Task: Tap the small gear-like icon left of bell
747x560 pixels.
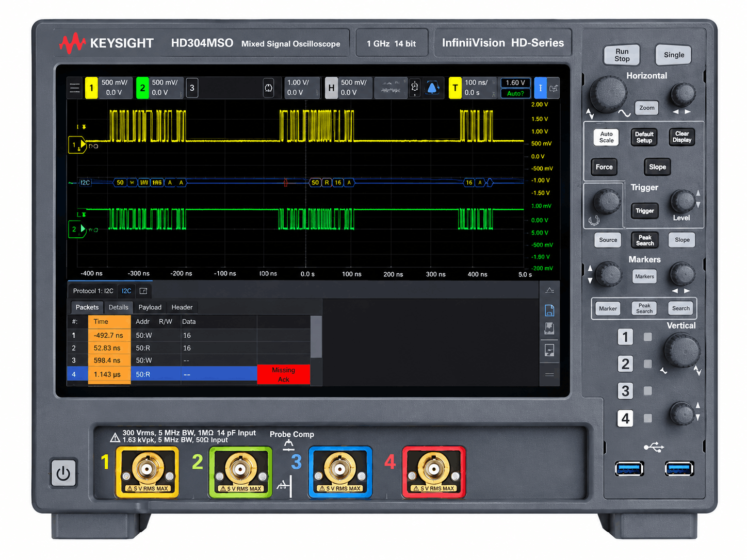Action: (415, 88)
